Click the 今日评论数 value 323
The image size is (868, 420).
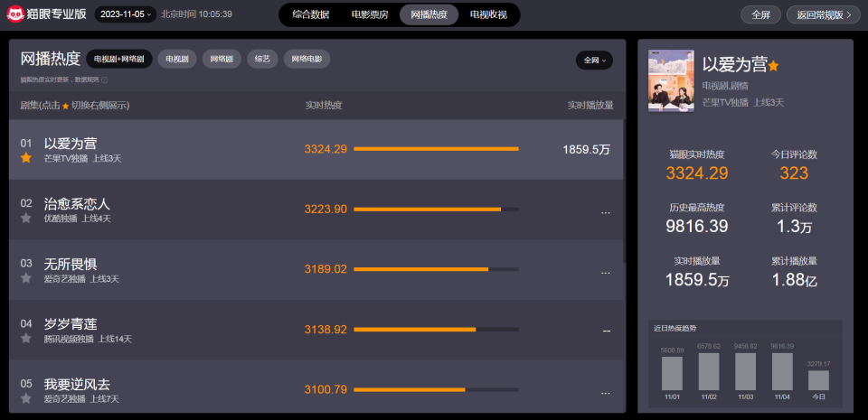point(794,173)
